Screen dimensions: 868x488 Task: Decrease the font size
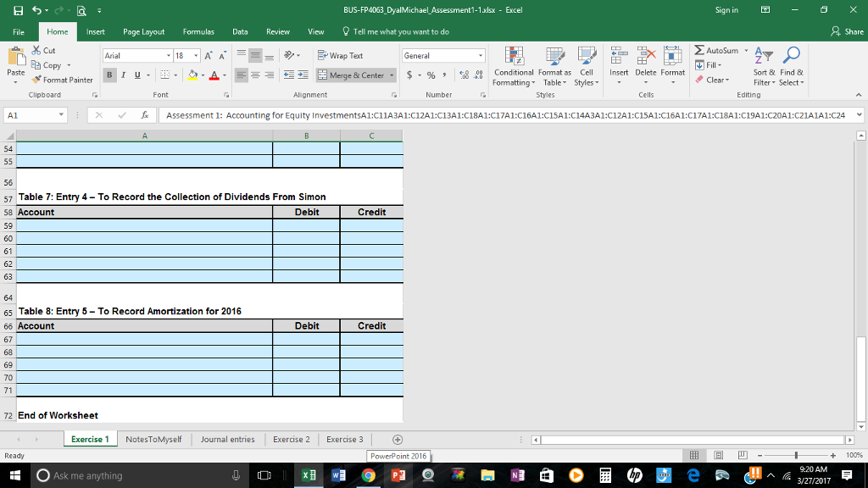point(223,56)
